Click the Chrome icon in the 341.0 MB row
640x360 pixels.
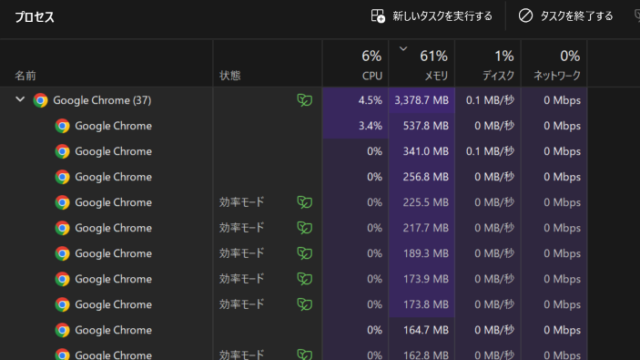click(62, 151)
